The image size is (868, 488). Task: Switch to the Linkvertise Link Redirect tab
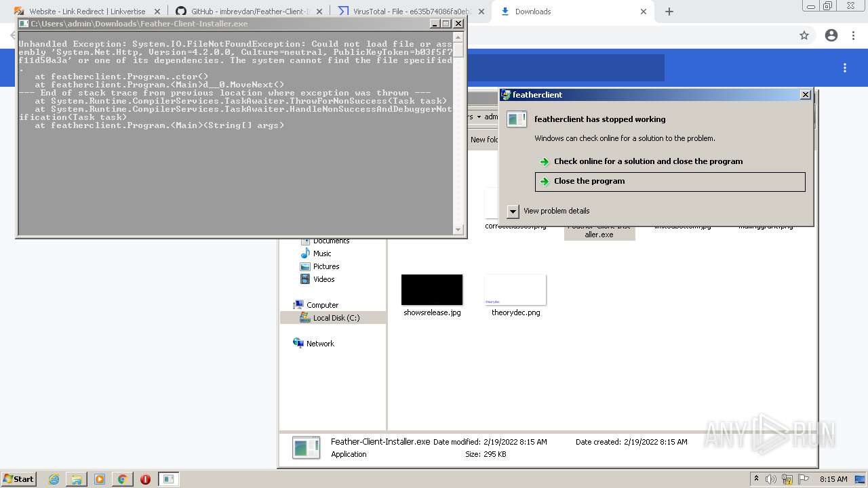click(87, 12)
